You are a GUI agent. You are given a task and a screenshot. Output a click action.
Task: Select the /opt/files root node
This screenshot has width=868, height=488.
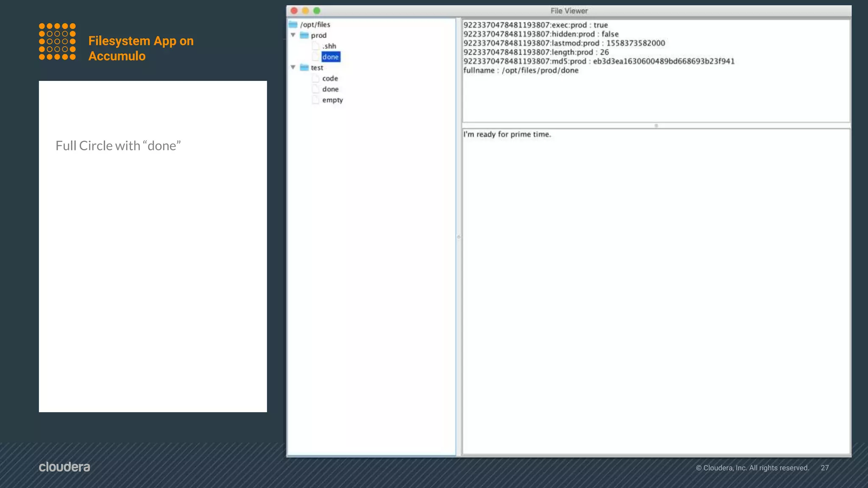[315, 25]
